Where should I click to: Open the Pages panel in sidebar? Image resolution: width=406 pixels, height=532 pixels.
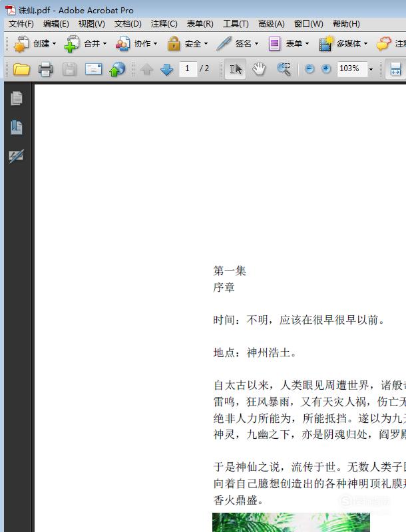pyautogui.click(x=17, y=98)
